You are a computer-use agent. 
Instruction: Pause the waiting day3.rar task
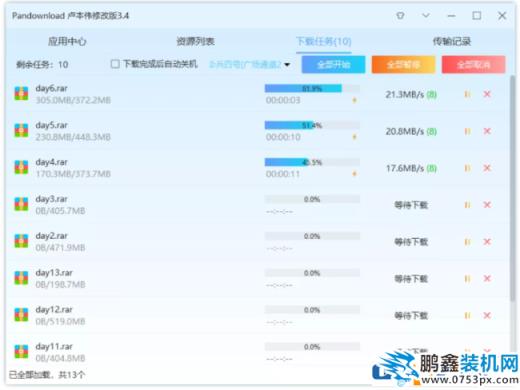coord(467,205)
